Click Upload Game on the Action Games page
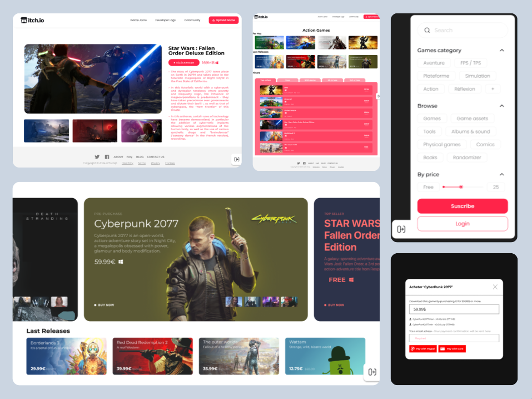The image size is (532, 399). pos(371,17)
